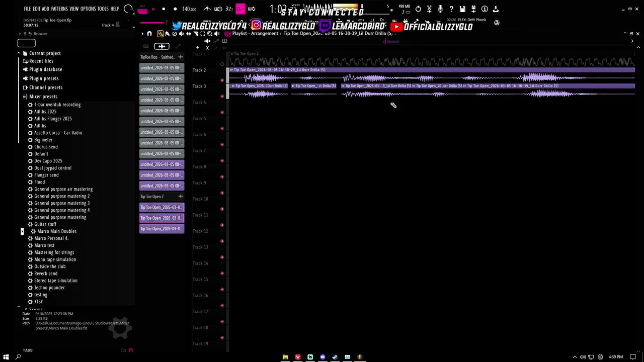
Task: Mute Track 2 using its pink dot
Action: 222,80
